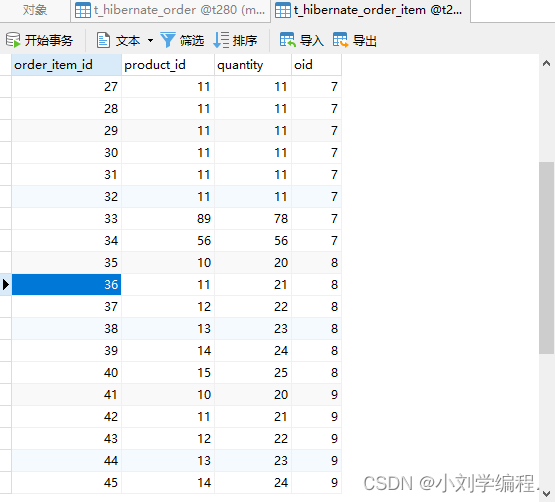The image size is (555, 502).
Task: Select order_item_id cell 37
Action: 67,307
